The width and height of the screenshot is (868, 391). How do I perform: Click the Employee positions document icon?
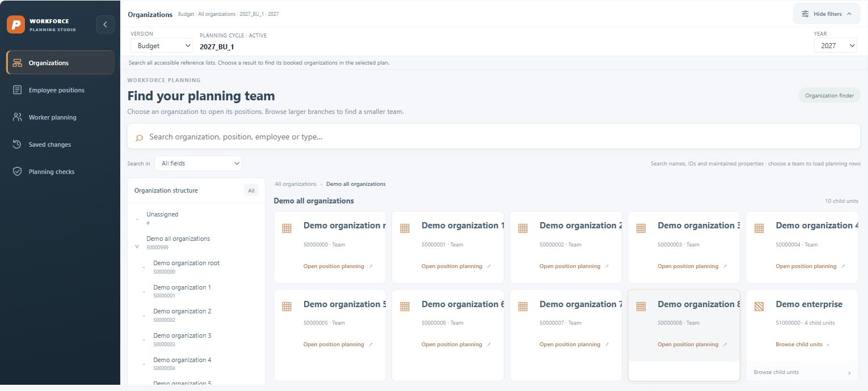click(18, 90)
